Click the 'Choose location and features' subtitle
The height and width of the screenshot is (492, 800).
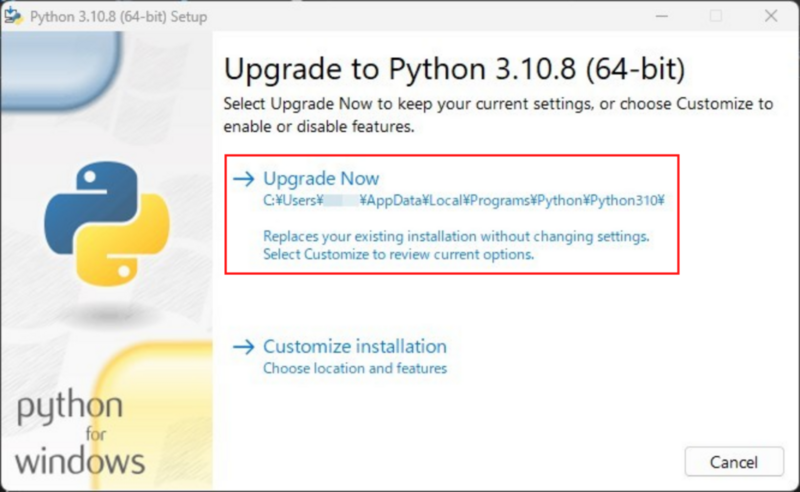click(355, 368)
